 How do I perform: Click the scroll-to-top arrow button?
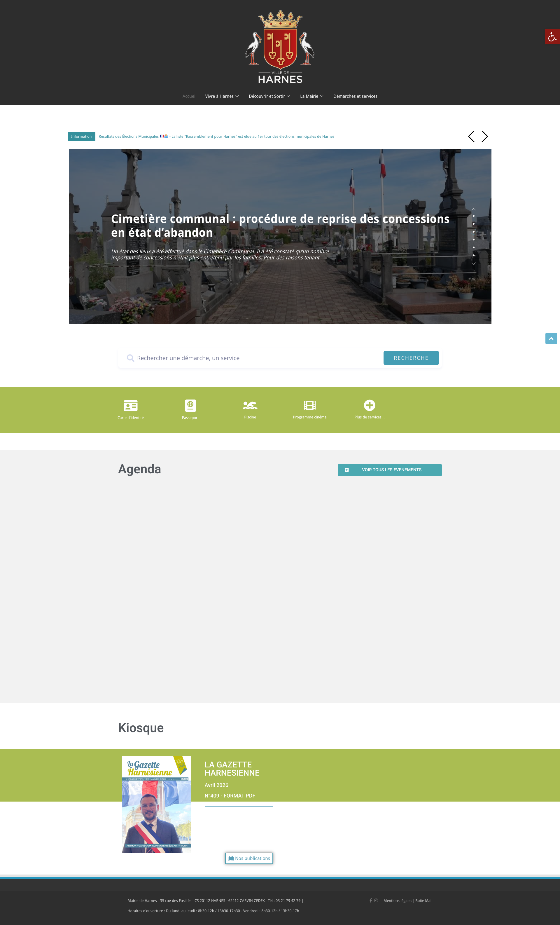coord(551,338)
